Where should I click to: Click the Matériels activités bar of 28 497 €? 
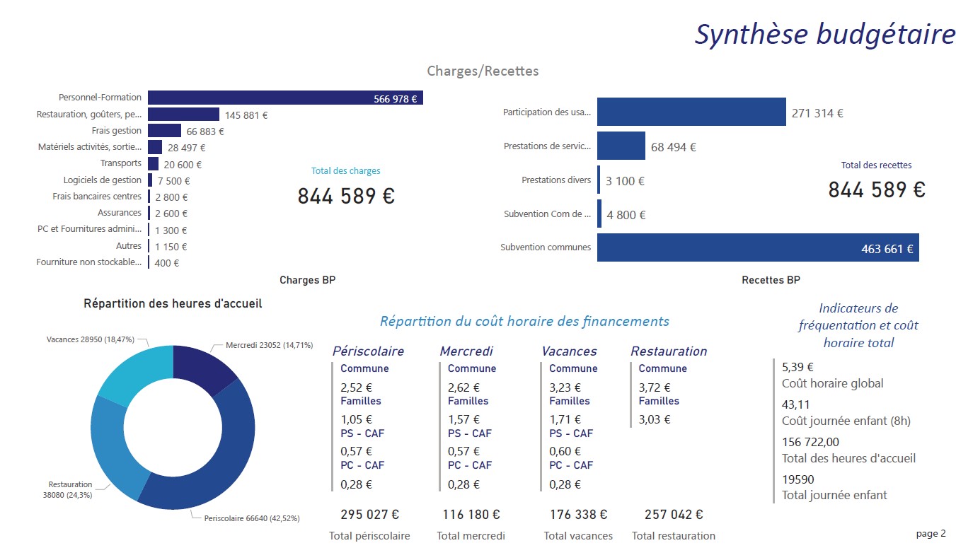pyautogui.click(x=155, y=147)
